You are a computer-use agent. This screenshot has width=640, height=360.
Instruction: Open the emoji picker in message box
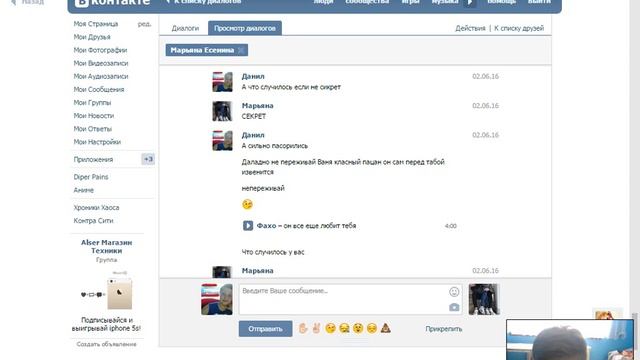point(454,292)
